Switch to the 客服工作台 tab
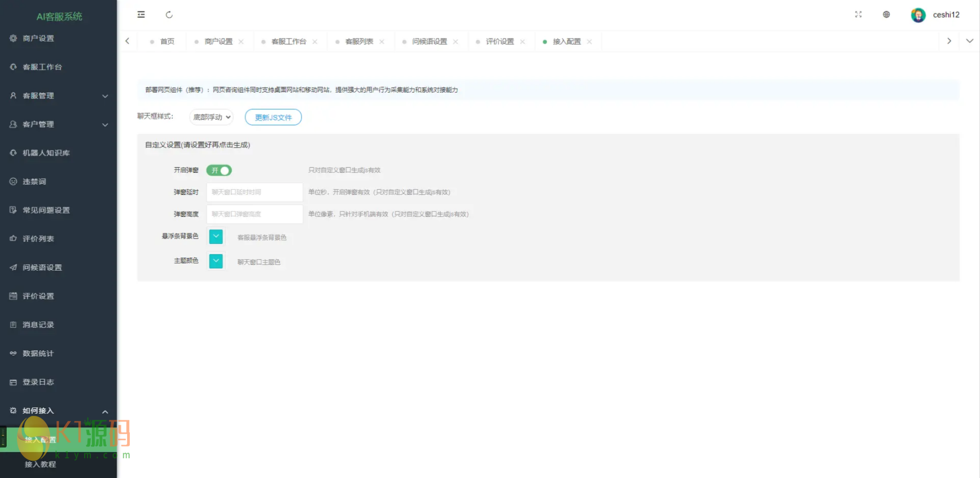This screenshot has height=478, width=980. tap(288, 42)
